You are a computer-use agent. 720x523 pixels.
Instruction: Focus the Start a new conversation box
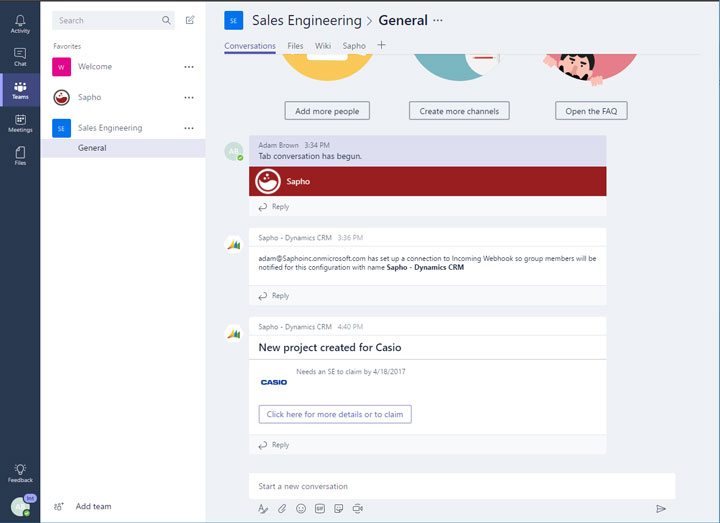(462, 486)
